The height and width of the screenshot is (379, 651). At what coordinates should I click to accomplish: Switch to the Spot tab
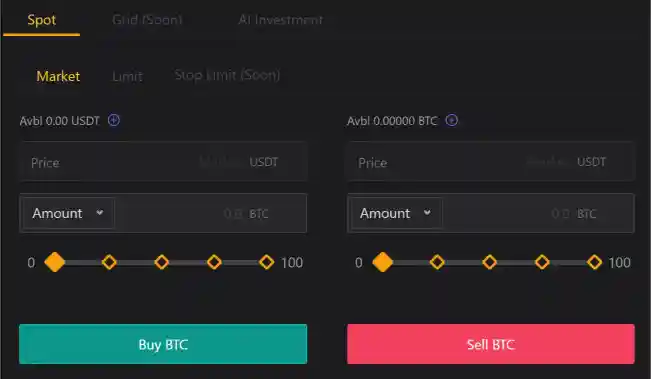click(42, 20)
